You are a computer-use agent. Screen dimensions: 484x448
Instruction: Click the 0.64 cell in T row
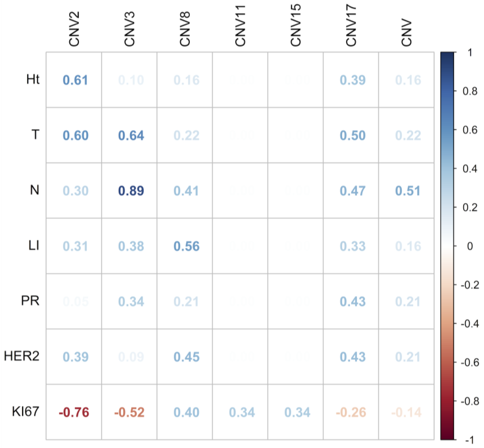131,135
